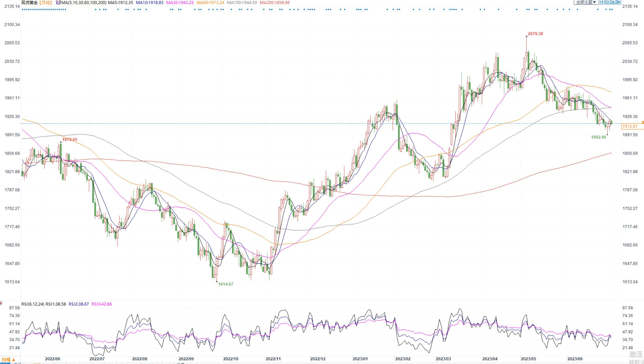
Task: Click the red indicator icon beside RSI panel
Action: click(1, 303)
